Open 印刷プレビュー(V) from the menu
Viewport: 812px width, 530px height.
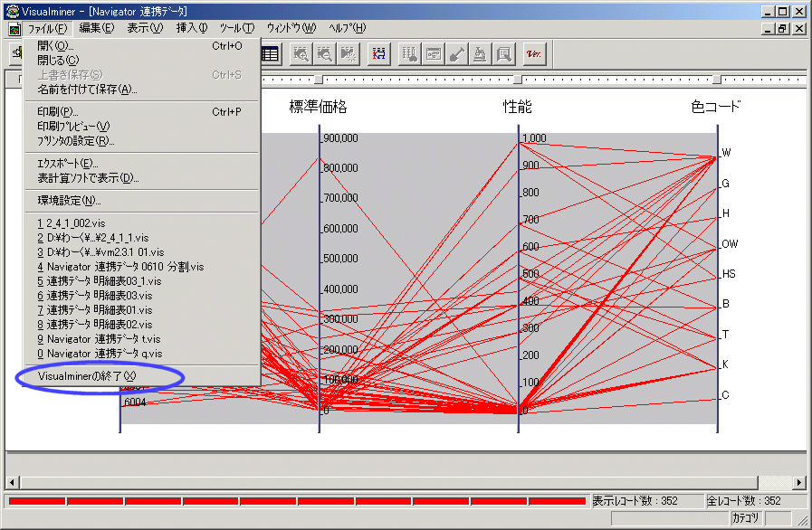pos(141,127)
